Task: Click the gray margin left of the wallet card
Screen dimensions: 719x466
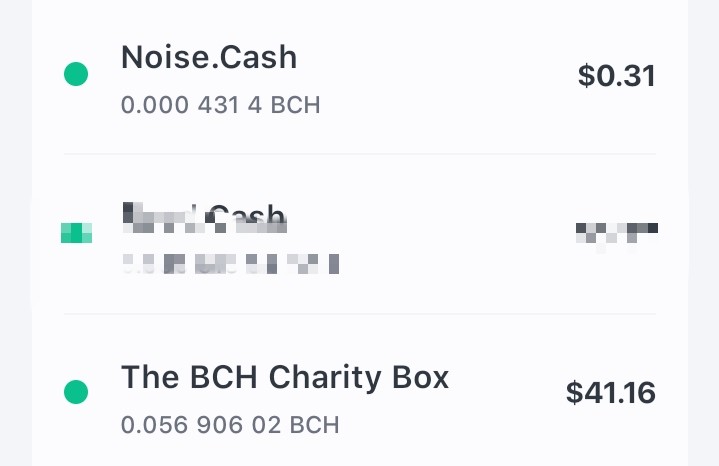Action: pos(16,233)
